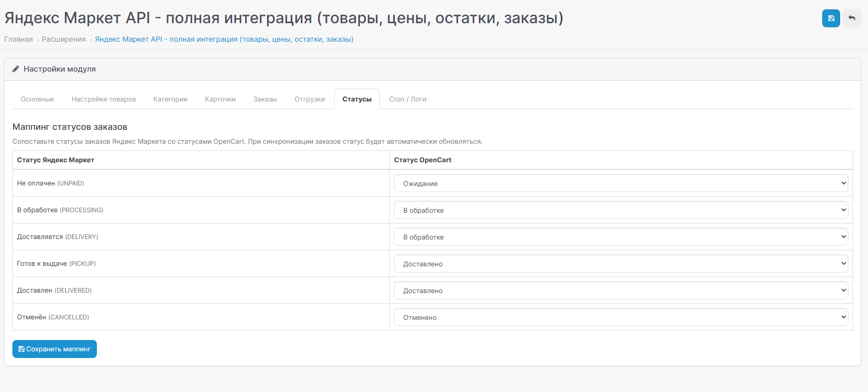Viewport: 868px width, 392px height.
Task: Open the Основные tab
Action: pos(37,99)
